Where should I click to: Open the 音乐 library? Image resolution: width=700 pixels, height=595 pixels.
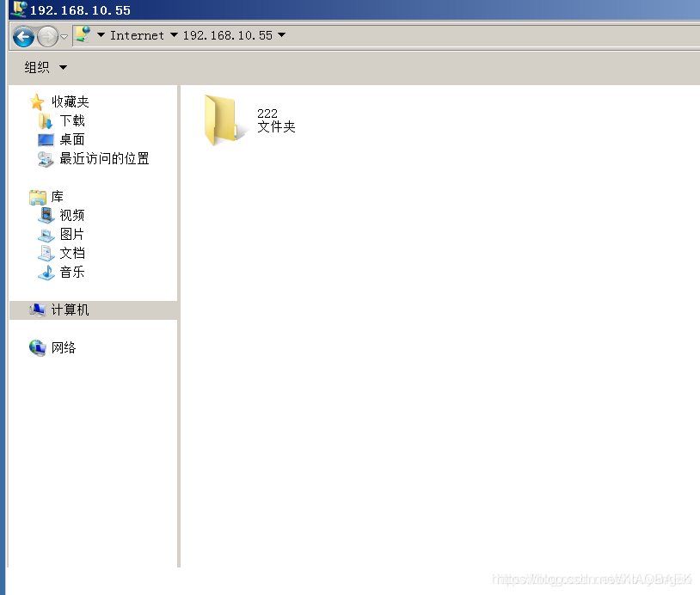click(72, 272)
